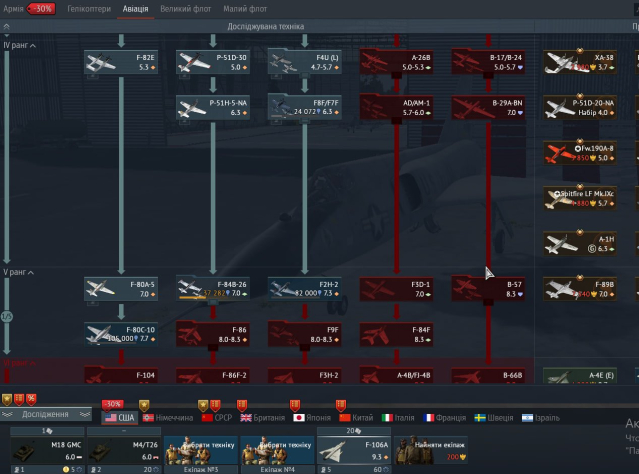Collapse the V ранг section

click(7, 272)
